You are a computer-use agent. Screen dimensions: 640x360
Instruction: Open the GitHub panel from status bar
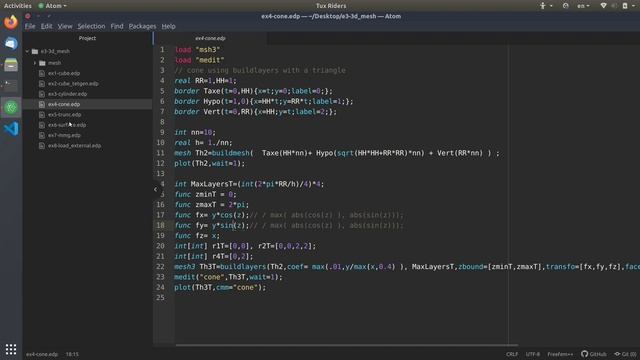click(594, 354)
